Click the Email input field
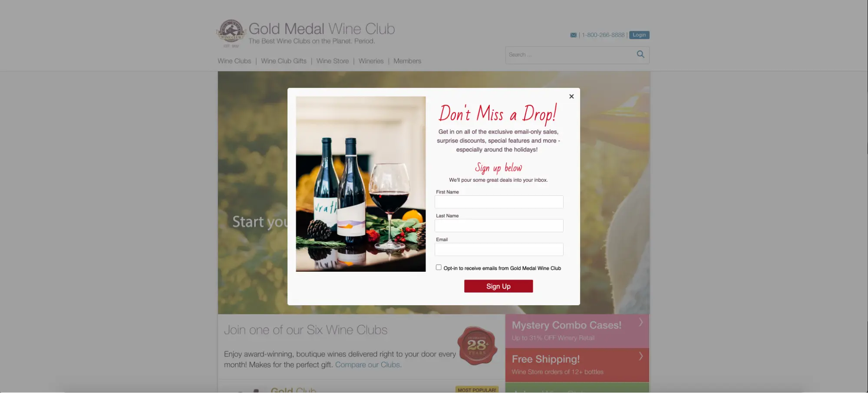868x393 pixels. 499,250
